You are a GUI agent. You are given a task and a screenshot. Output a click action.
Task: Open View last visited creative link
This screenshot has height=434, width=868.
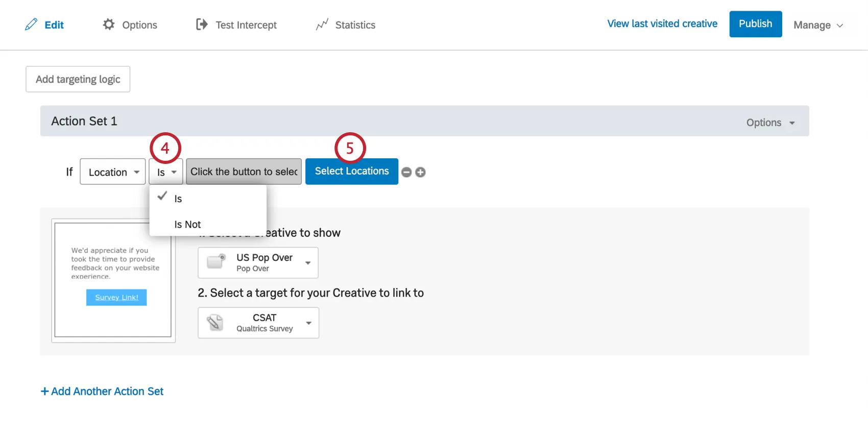point(662,24)
